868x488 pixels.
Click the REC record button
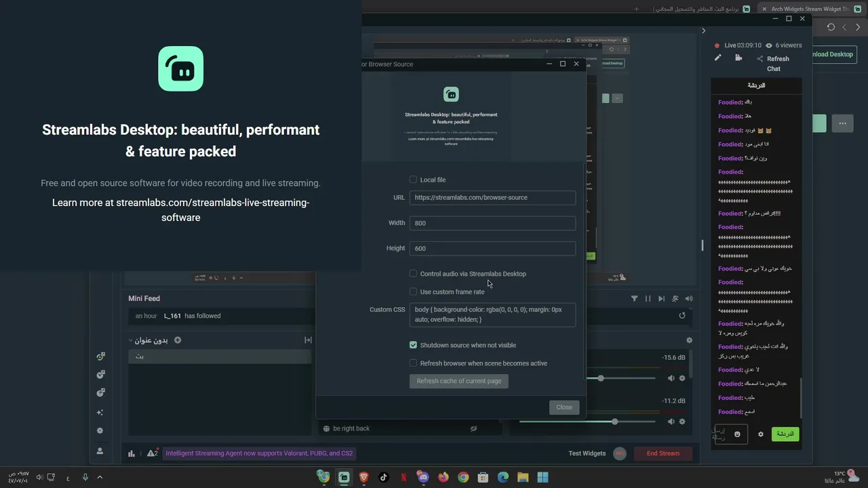[619, 453]
